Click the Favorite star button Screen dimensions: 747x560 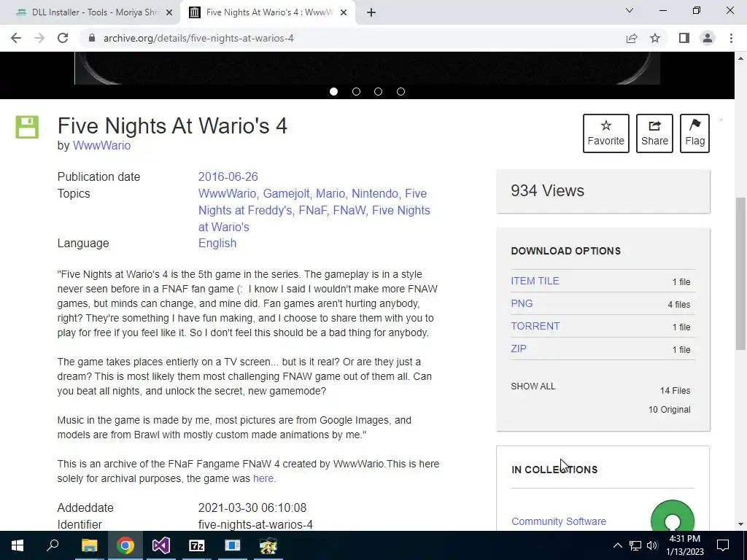pyautogui.click(x=606, y=133)
